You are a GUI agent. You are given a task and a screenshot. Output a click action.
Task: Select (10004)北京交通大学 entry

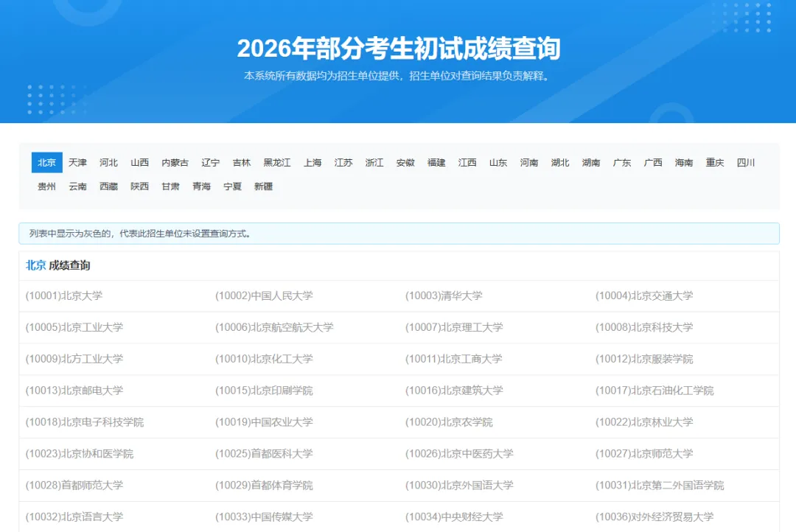pyautogui.click(x=644, y=295)
